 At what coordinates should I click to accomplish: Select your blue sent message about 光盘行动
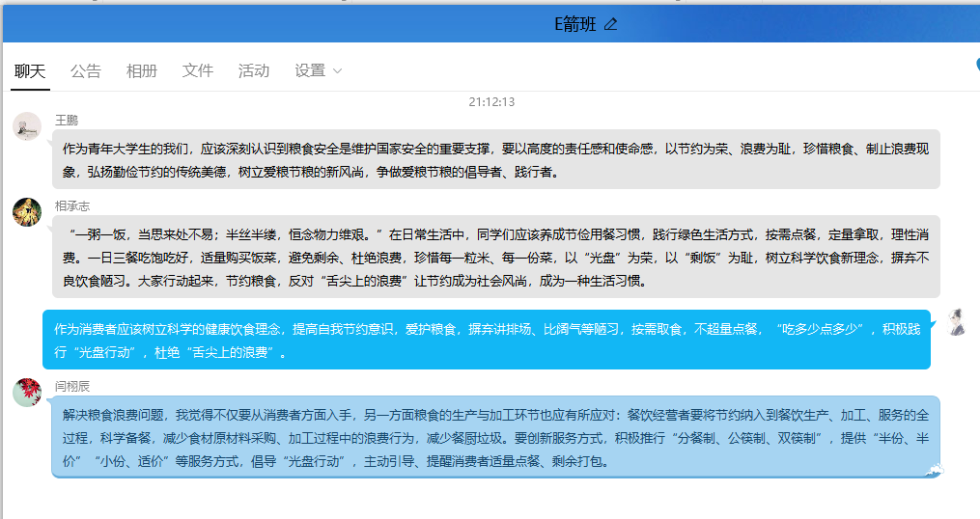(x=486, y=340)
